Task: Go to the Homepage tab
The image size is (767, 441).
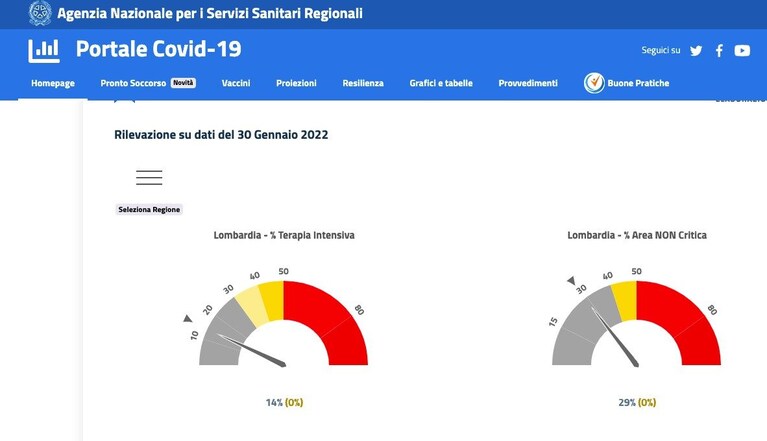Action: (53, 83)
